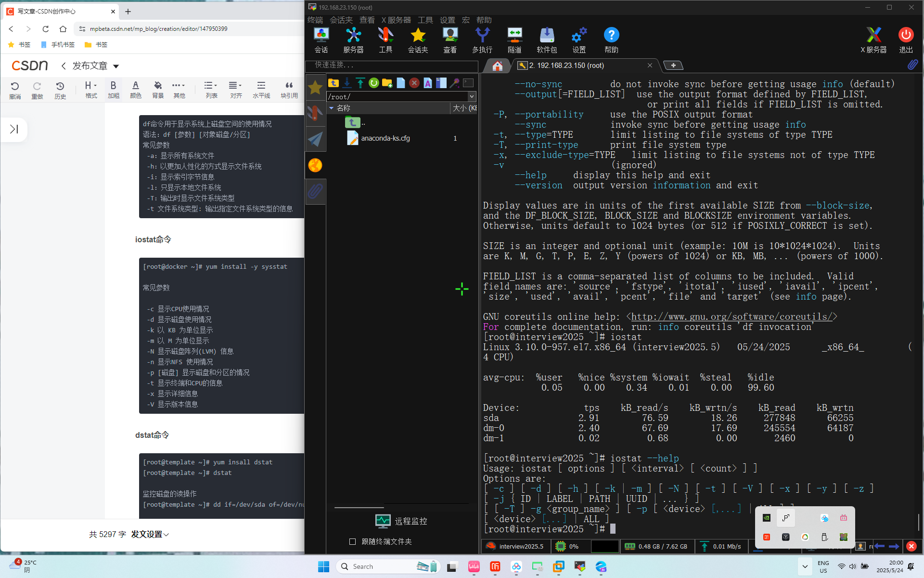Expand the /root/ path dropdown

click(472, 96)
